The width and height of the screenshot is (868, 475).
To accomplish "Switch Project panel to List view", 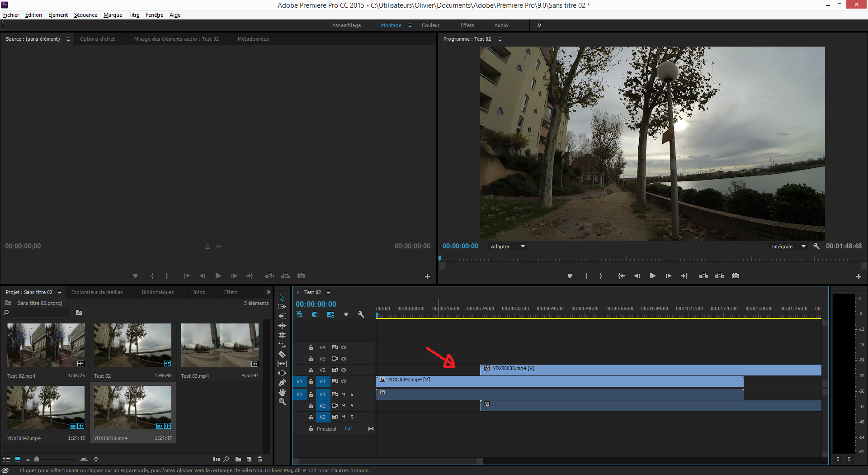I will pos(6,459).
